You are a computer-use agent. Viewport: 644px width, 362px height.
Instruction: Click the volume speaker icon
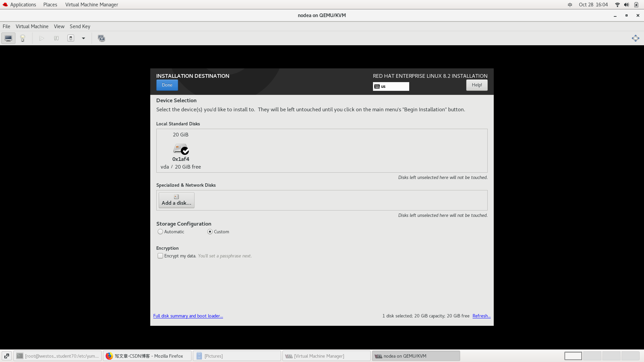pyautogui.click(x=626, y=5)
